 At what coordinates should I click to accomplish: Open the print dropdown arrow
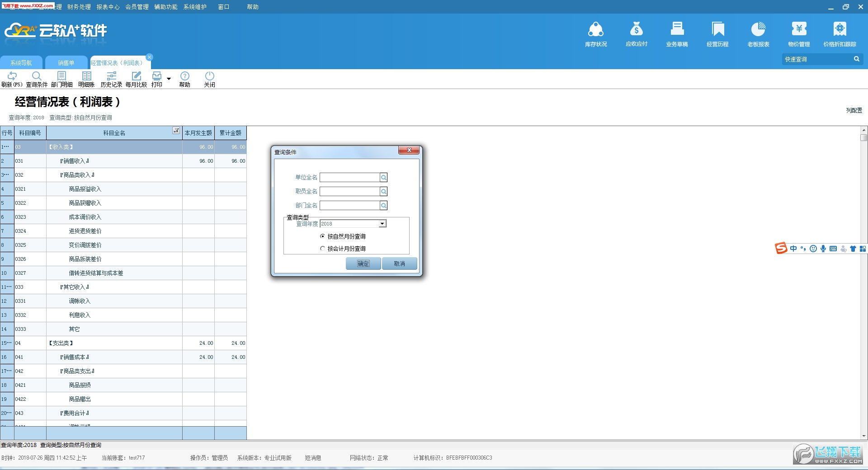coord(169,79)
